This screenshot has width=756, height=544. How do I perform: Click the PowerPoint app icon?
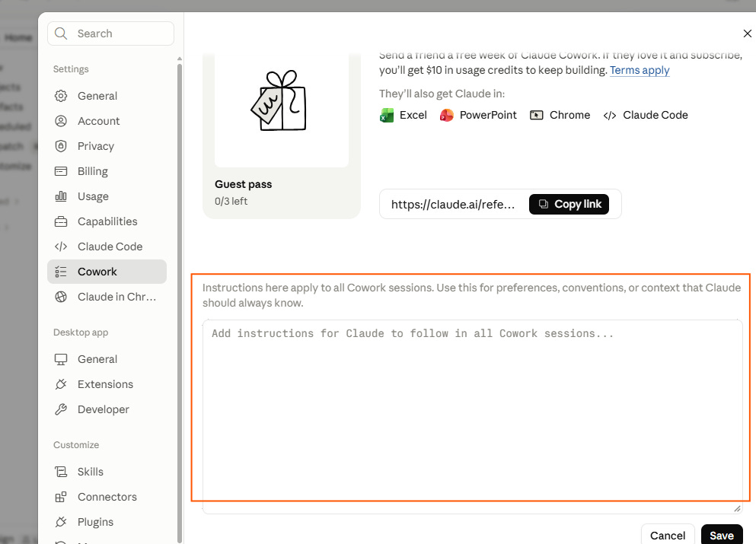pyautogui.click(x=446, y=115)
